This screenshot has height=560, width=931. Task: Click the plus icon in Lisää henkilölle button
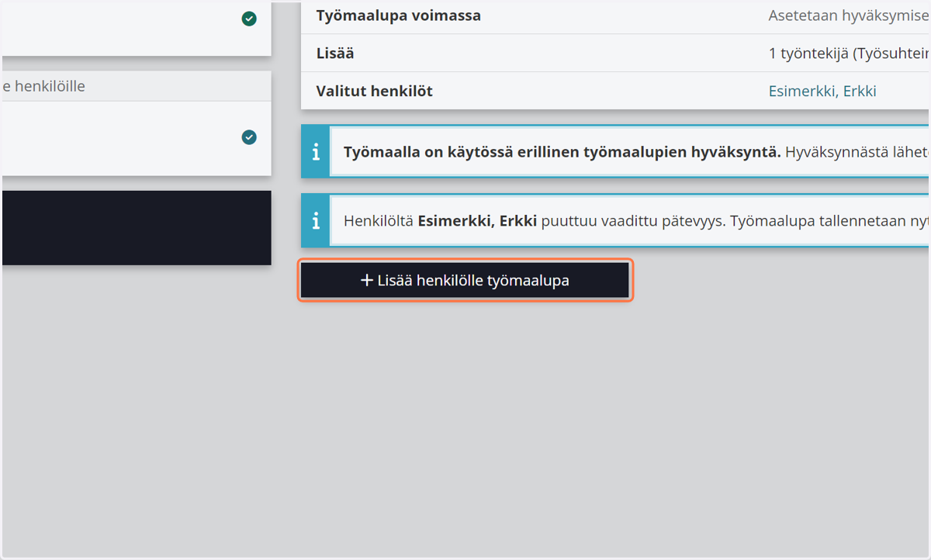click(x=367, y=281)
